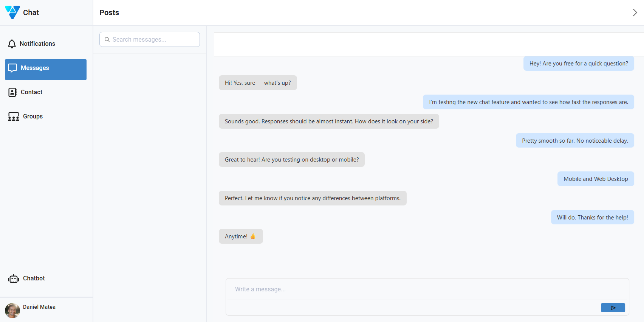The width and height of the screenshot is (644, 322).
Task: Click the Groups people icon
Action: pyautogui.click(x=14, y=117)
